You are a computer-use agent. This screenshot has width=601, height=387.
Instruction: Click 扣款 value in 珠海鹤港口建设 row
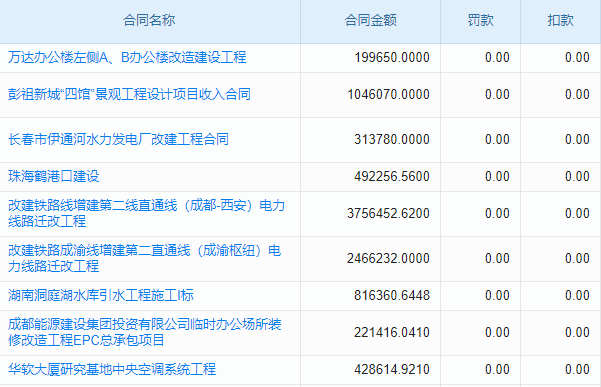pos(577,176)
